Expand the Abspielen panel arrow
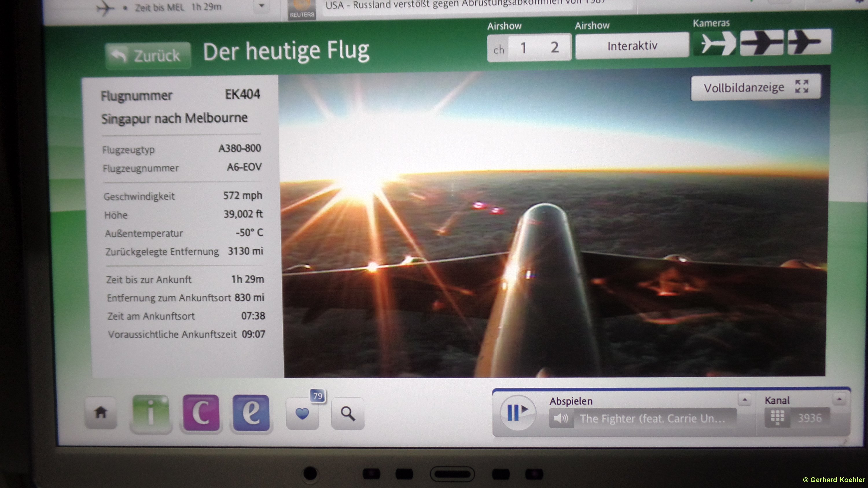The width and height of the screenshot is (868, 488). (x=744, y=400)
